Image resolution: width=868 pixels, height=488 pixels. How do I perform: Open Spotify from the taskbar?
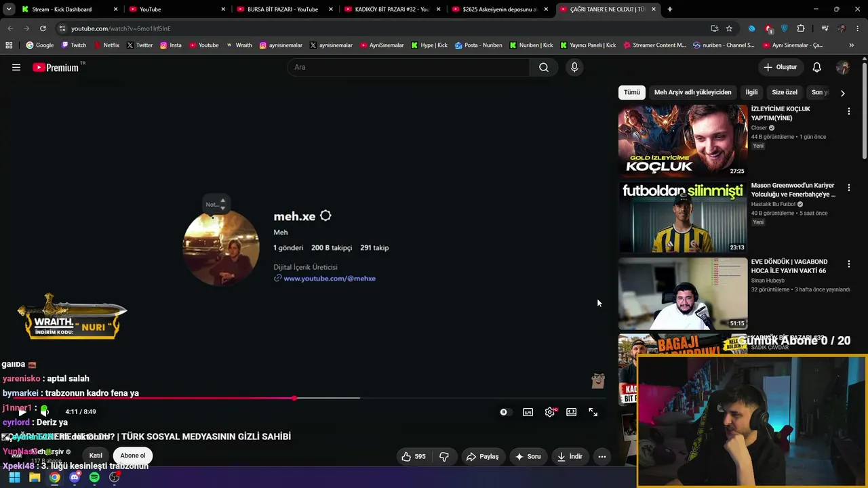[x=94, y=477]
